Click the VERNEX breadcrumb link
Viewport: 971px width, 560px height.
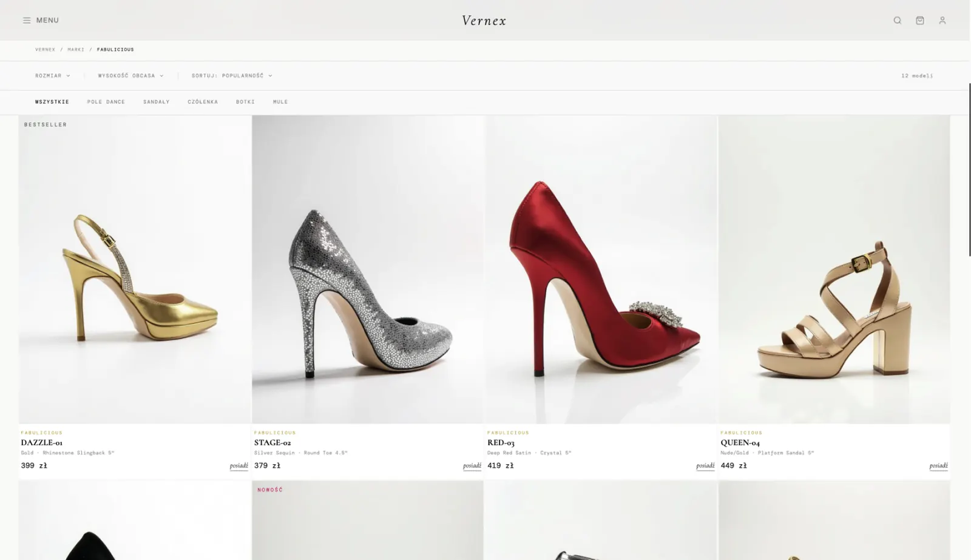45,50
